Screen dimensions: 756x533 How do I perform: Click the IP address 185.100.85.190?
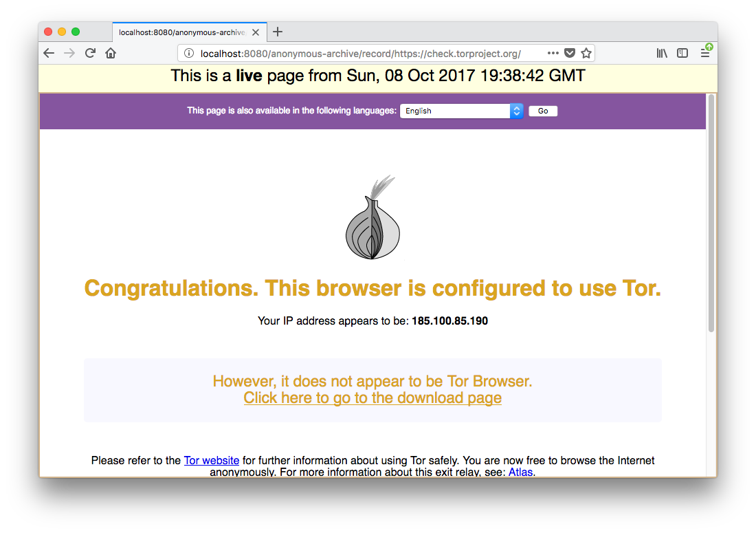coord(450,320)
